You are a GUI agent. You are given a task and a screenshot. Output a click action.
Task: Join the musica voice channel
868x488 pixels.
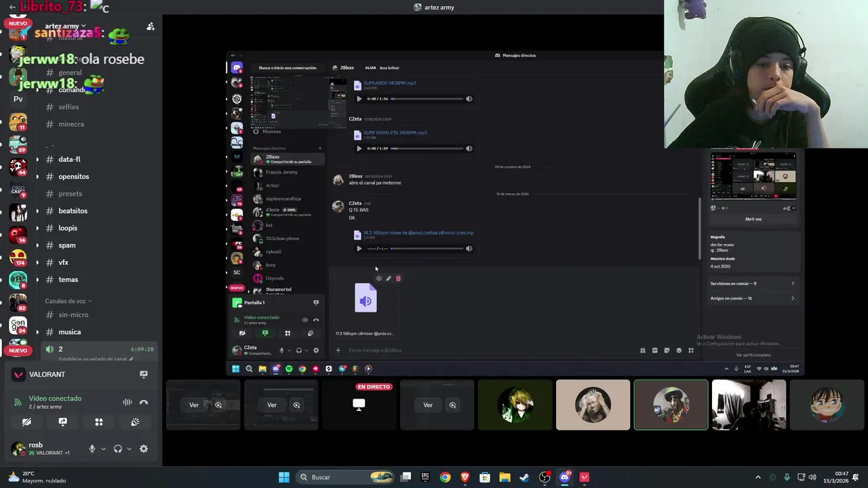[x=69, y=332]
